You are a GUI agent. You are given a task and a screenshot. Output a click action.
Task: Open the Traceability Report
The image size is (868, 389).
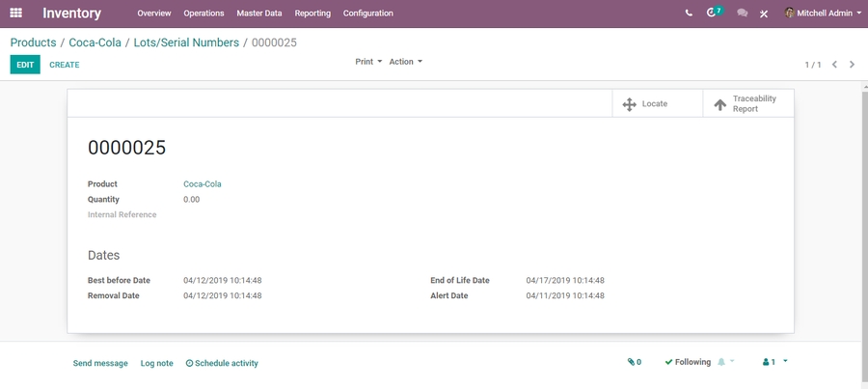pyautogui.click(x=746, y=103)
